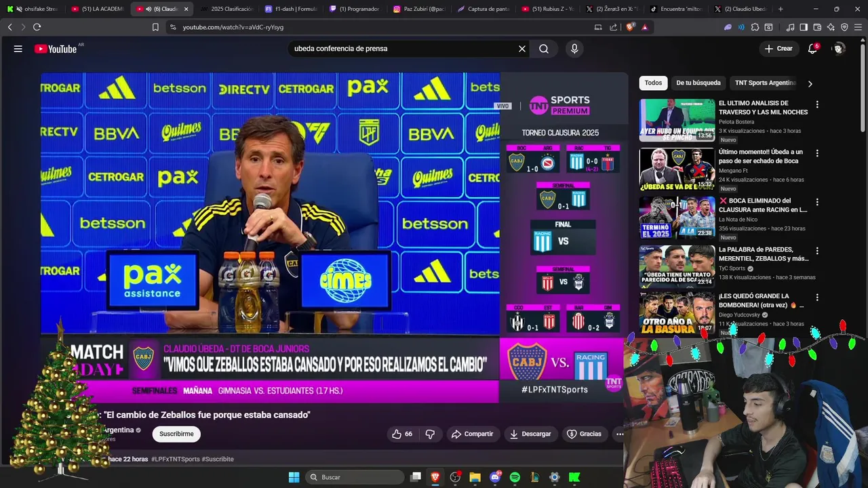Clear the search box with the X
This screenshot has width=868, height=488.
click(522, 49)
